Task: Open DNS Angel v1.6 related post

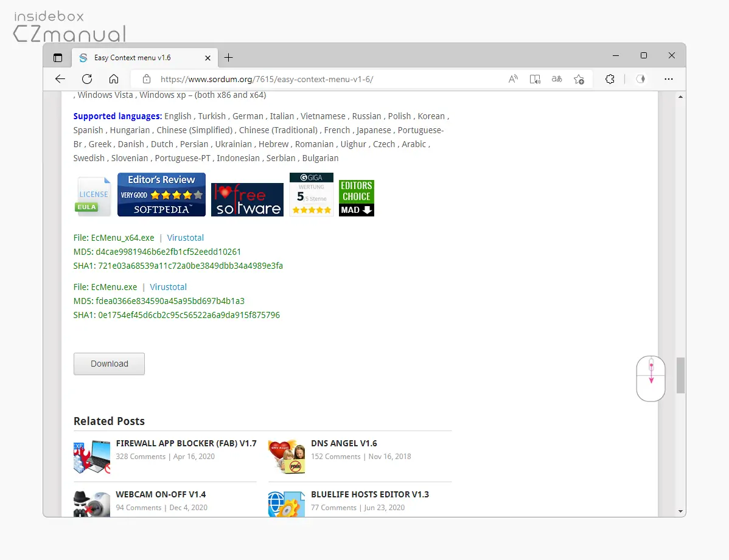Action: (344, 443)
